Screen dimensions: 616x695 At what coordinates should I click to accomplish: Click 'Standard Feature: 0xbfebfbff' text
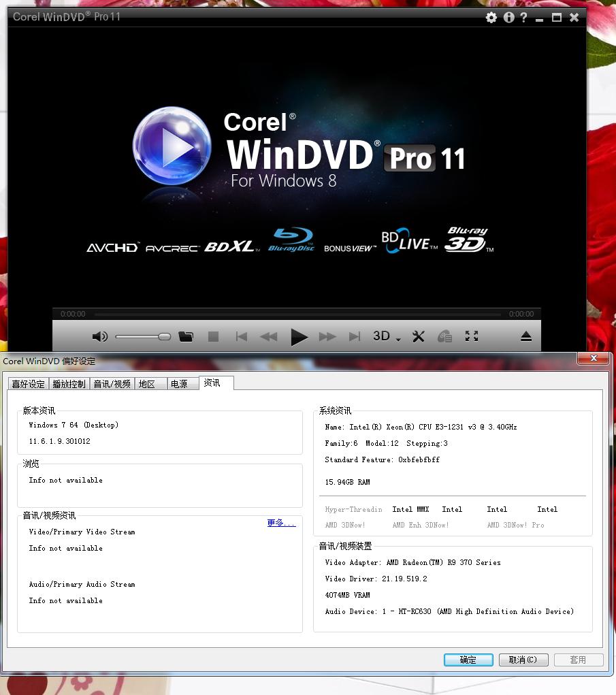[x=382, y=460]
